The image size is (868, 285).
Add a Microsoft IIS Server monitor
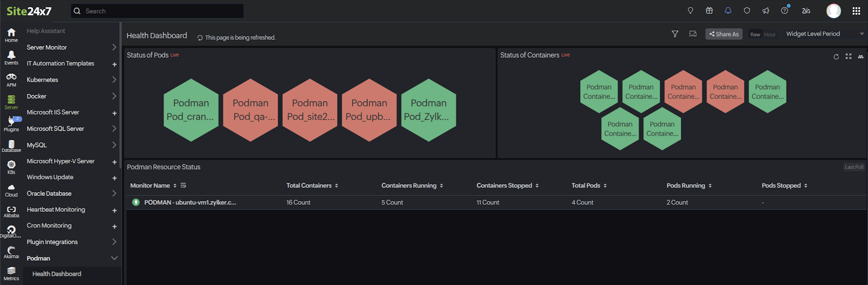click(114, 113)
